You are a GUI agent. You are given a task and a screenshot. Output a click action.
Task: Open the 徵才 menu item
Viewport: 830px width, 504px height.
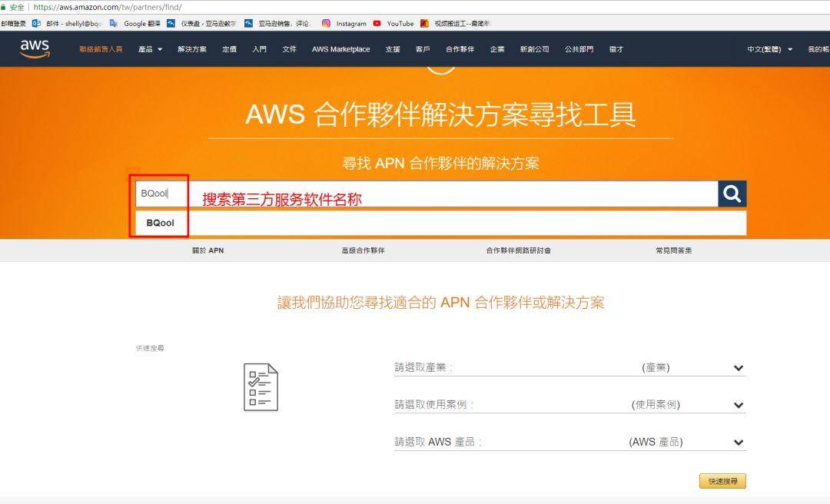tap(616, 49)
